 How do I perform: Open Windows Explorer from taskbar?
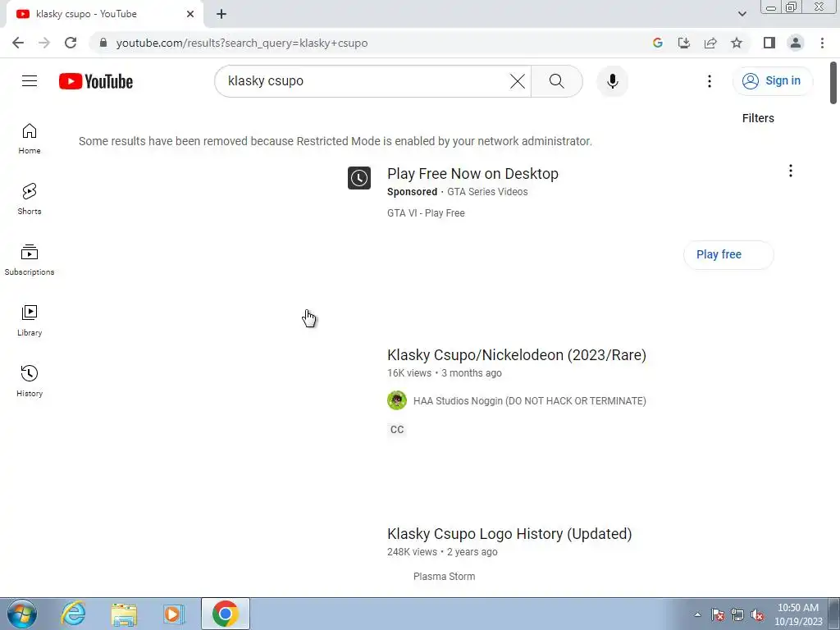pos(124,614)
